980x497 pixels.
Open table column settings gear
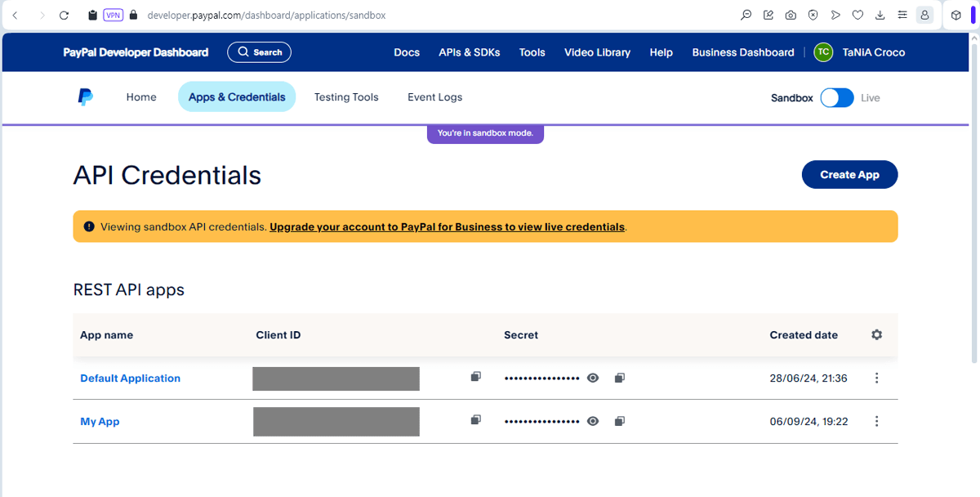click(876, 334)
